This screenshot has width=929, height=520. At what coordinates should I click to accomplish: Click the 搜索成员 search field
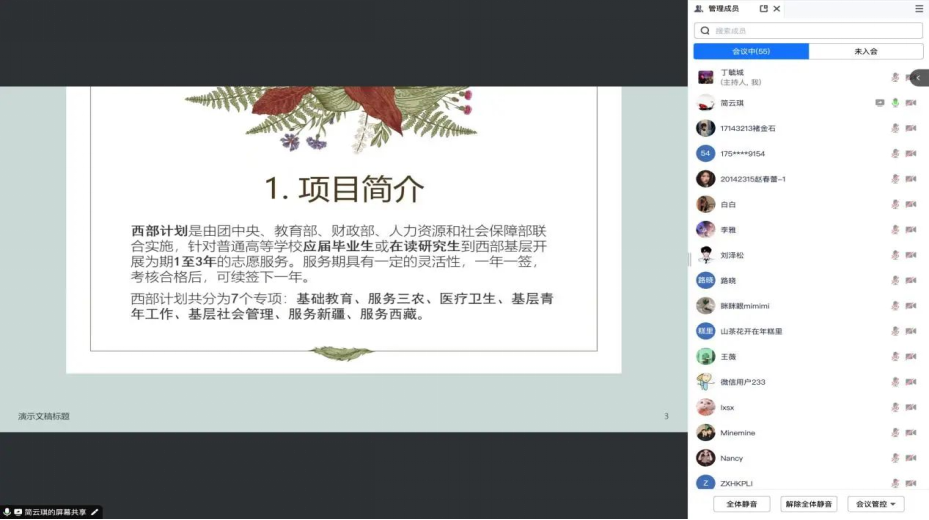point(815,31)
